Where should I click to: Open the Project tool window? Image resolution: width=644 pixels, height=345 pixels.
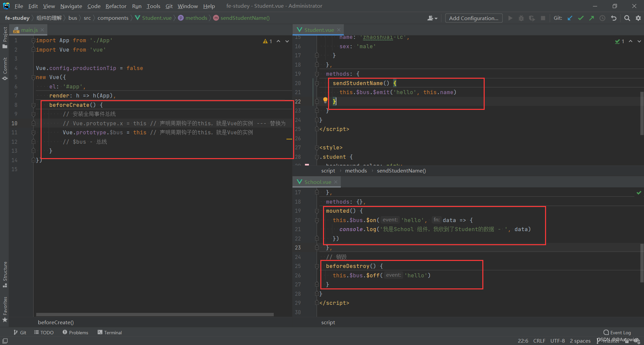5,37
